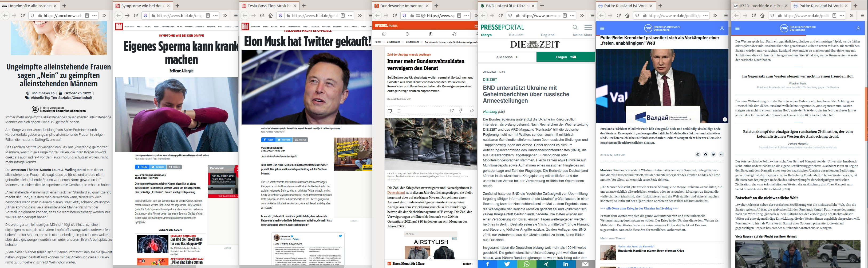
Task: Click forward-arrow share icon in the Spiegel article
Action: [x=471, y=111]
